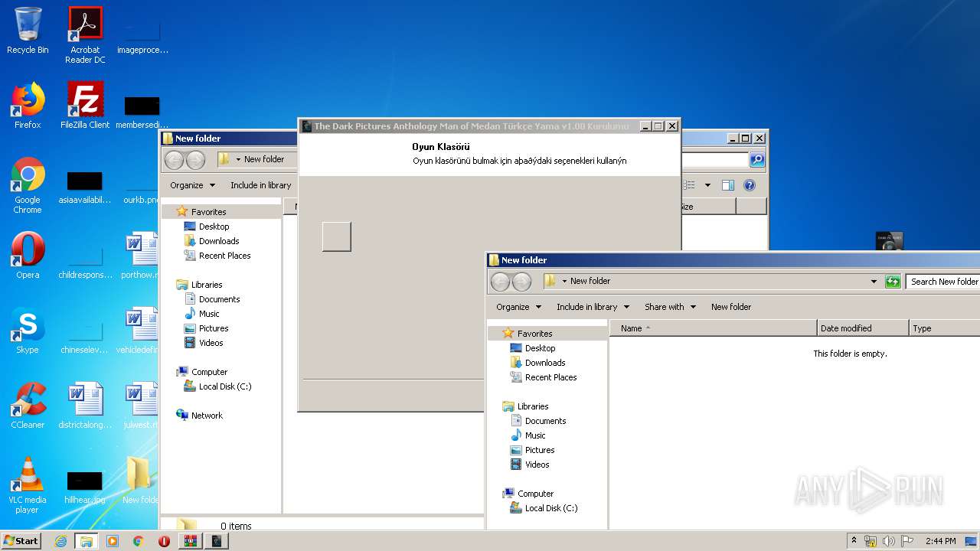Click the Chrome icon in the taskbar

139,541
